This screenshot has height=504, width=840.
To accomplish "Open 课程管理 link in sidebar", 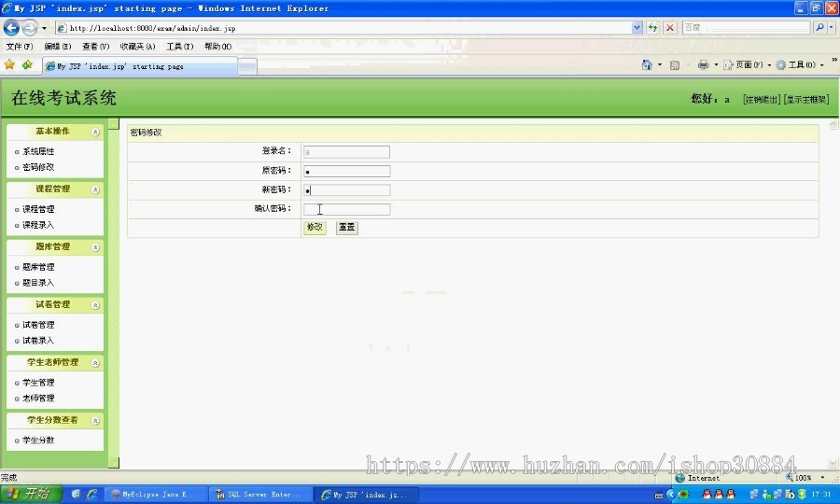I will (38, 209).
